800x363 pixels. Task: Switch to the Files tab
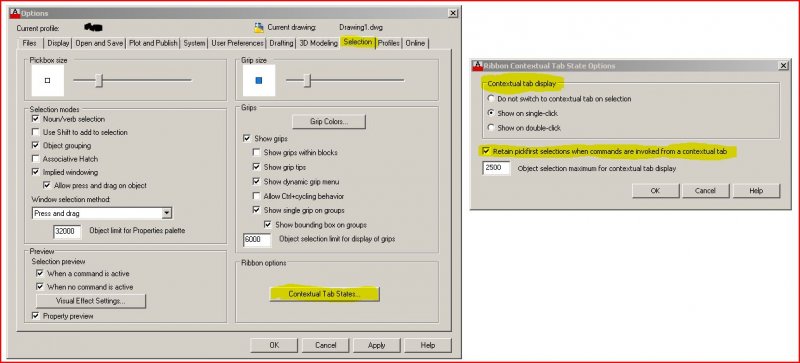point(30,43)
